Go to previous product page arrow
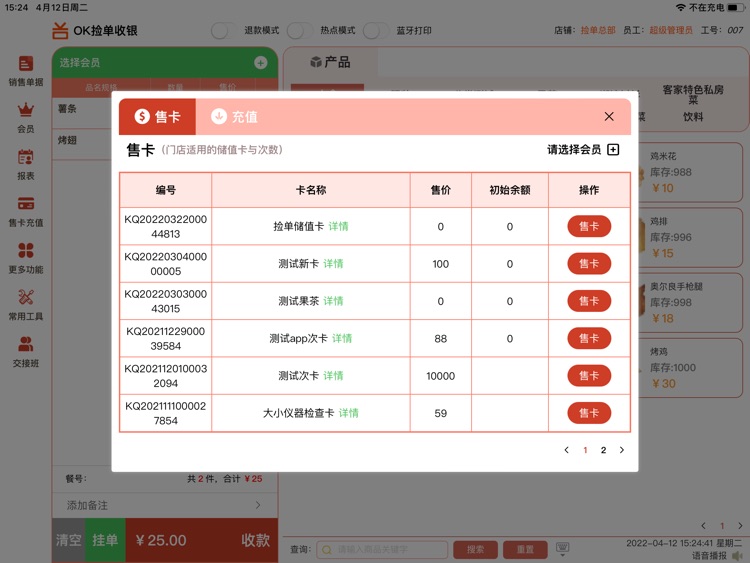 703,526
